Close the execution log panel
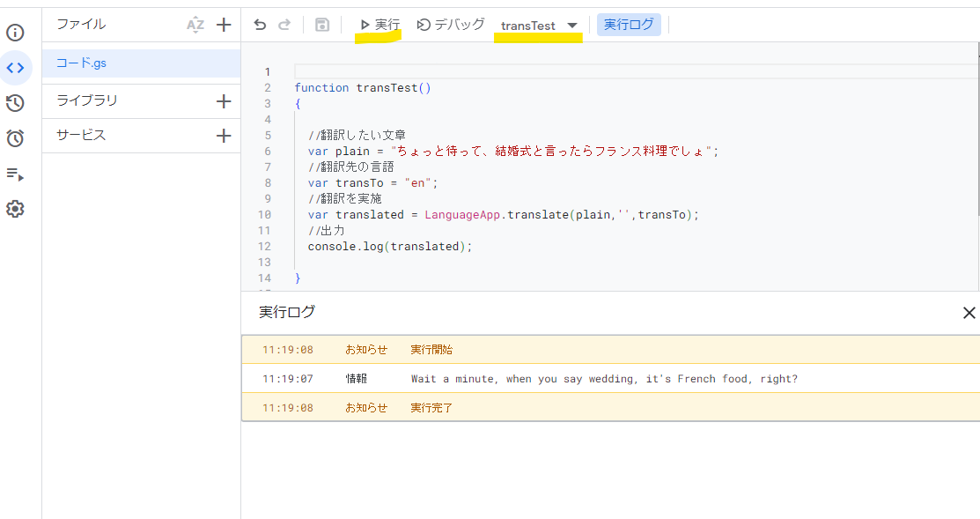 [969, 313]
